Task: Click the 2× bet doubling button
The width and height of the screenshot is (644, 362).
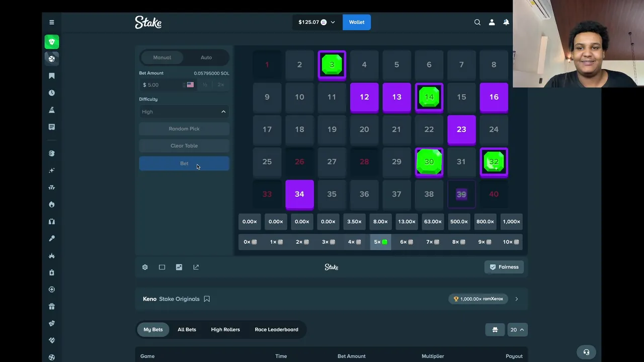Action: point(220,85)
